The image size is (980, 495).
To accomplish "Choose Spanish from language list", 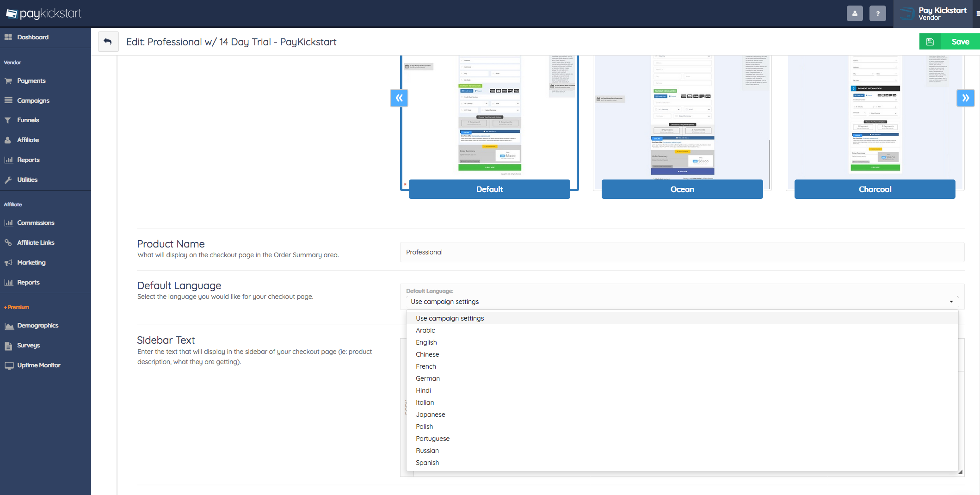I will tap(682, 463).
